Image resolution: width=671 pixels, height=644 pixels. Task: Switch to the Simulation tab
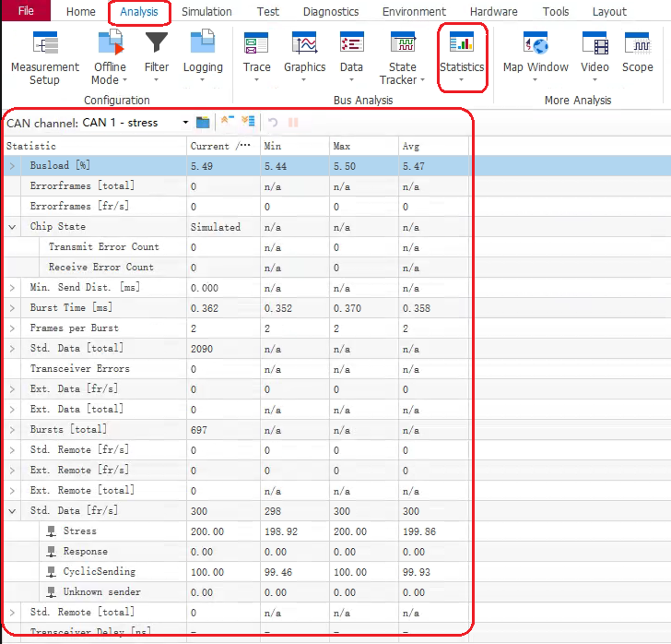[x=206, y=12]
